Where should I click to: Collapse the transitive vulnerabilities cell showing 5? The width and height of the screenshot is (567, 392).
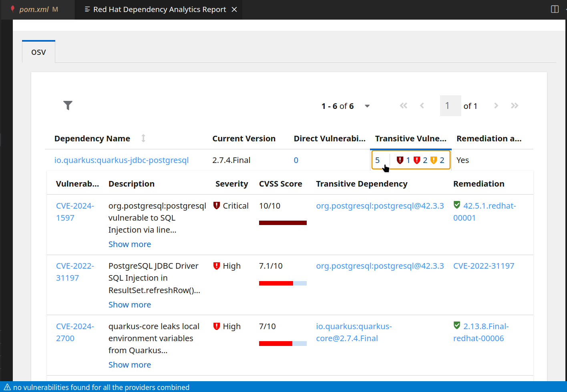tap(378, 160)
